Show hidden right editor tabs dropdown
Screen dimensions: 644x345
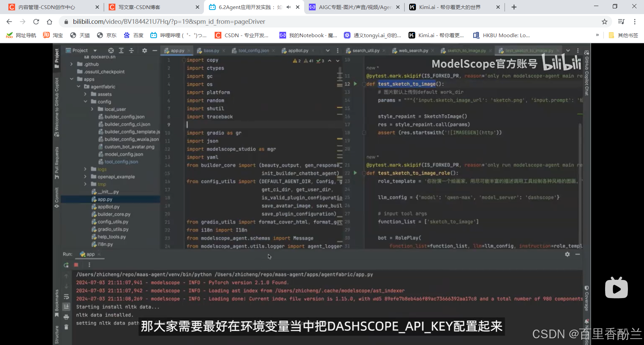click(568, 51)
